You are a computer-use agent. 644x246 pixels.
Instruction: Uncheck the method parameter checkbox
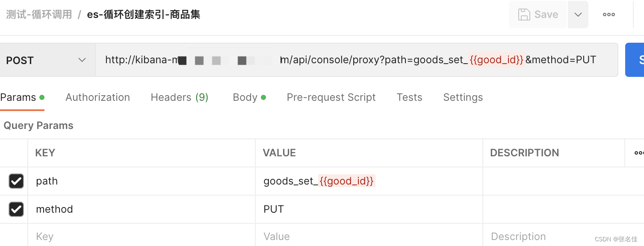click(x=16, y=209)
